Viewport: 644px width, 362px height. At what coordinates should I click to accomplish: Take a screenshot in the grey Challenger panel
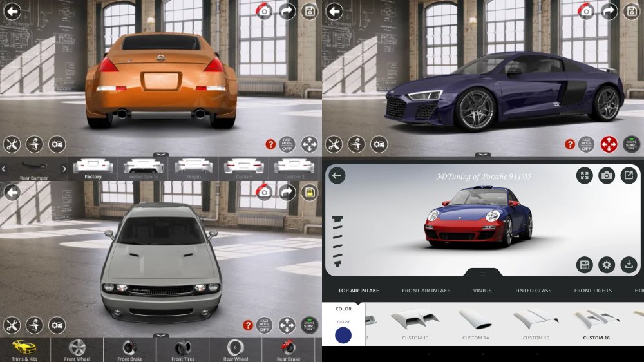[x=264, y=192]
